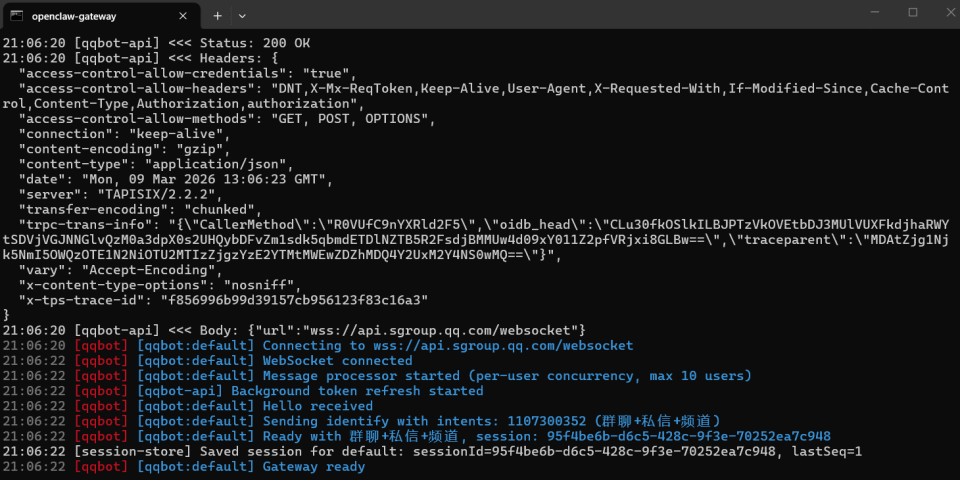This screenshot has height=480, width=960.
Task: Maximize the terminal window
Action: click(x=912, y=13)
